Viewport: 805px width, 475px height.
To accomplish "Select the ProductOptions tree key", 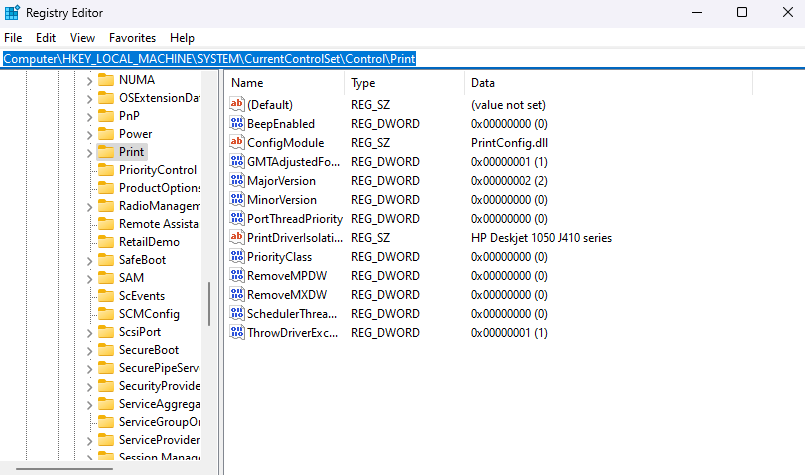I will pos(159,188).
